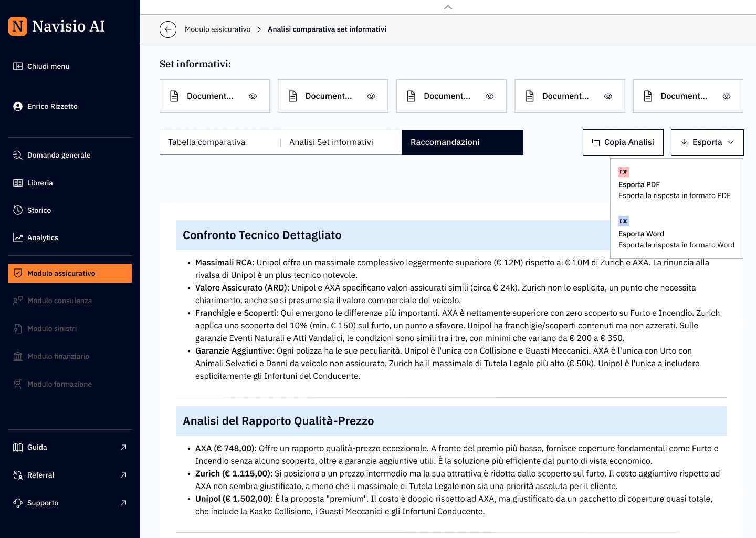756x538 pixels.
Task: Toggle preview eye on fifth document card
Action: click(x=726, y=96)
